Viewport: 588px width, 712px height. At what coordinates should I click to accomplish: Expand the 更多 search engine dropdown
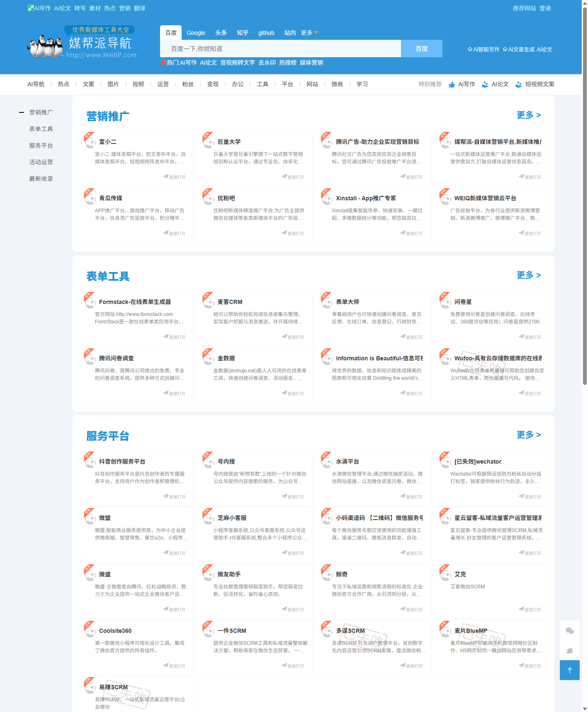(309, 33)
